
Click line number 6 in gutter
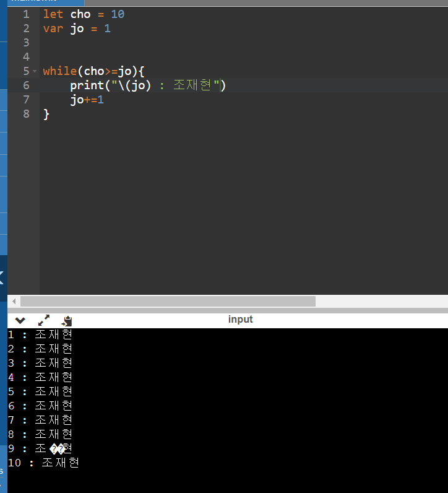(27, 85)
